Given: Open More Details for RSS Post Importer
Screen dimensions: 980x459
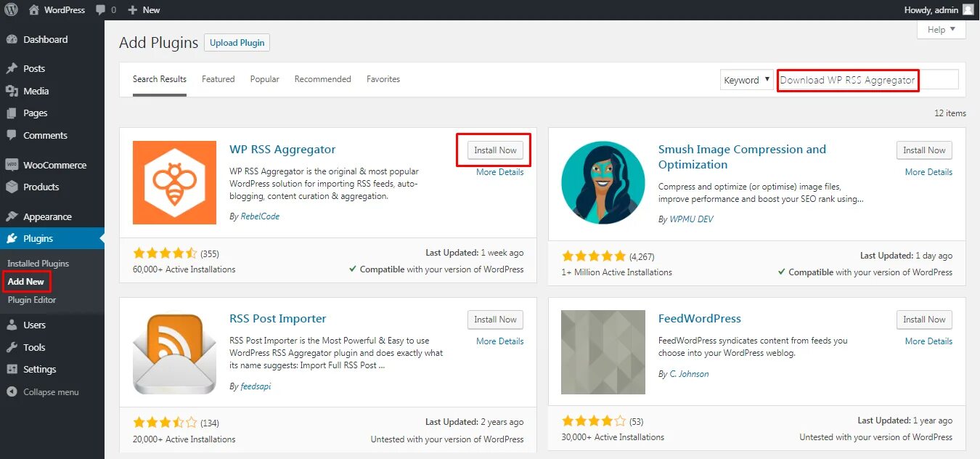Looking at the screenshot, I should point(500,341).
